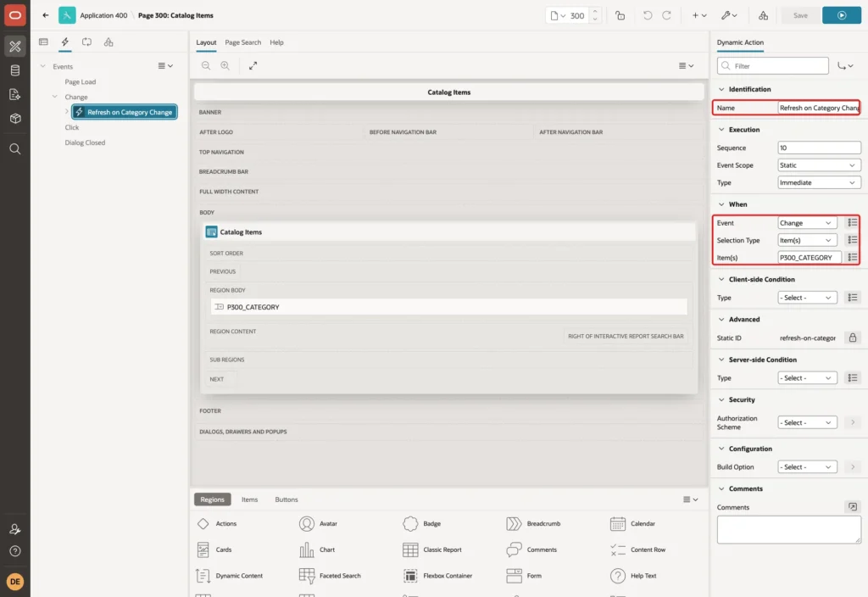This screenshot has width=868, height=597.
Task: Switch to the Dynamic Actions lightning tab
Action: 65,42
